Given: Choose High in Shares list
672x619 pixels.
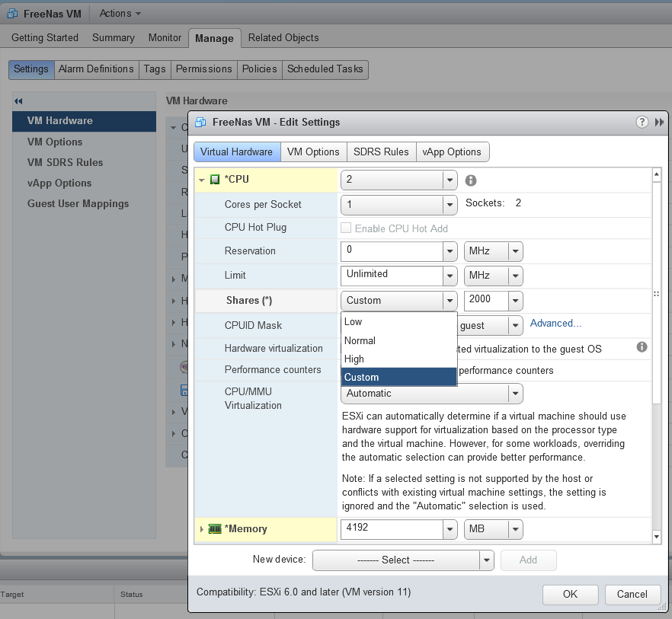Looking at the screenshot, I should pyautogui.click(x=399, y=359).
